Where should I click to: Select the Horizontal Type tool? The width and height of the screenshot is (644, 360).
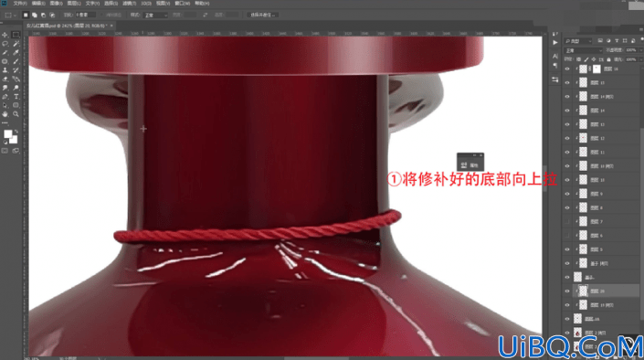pos(16,97)
